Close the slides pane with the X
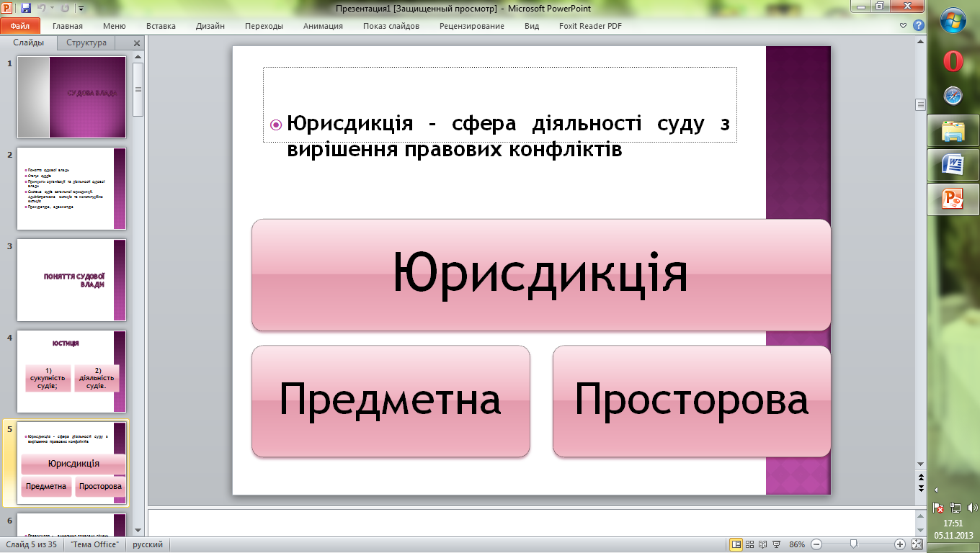The width and height of the screenshot is (980, 553). 137,42
